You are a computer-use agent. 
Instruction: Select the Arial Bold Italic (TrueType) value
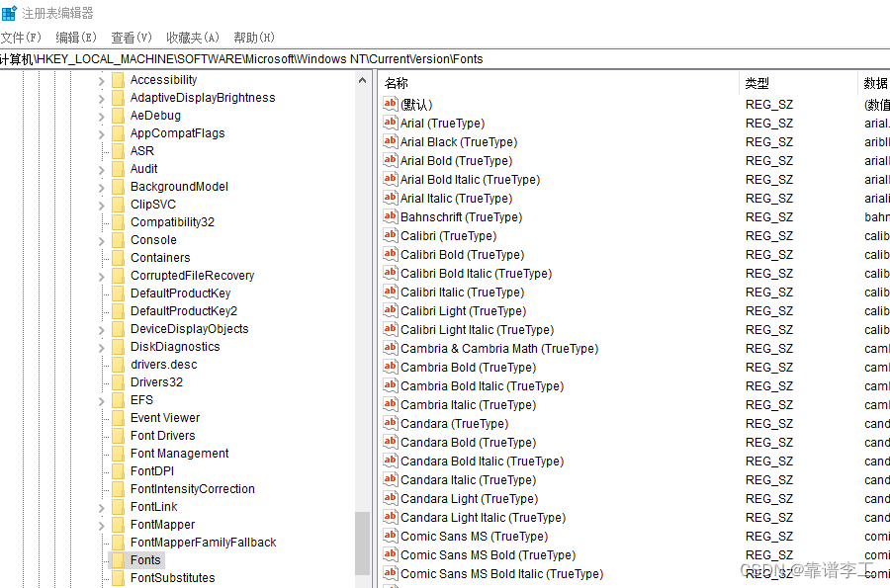470,179
